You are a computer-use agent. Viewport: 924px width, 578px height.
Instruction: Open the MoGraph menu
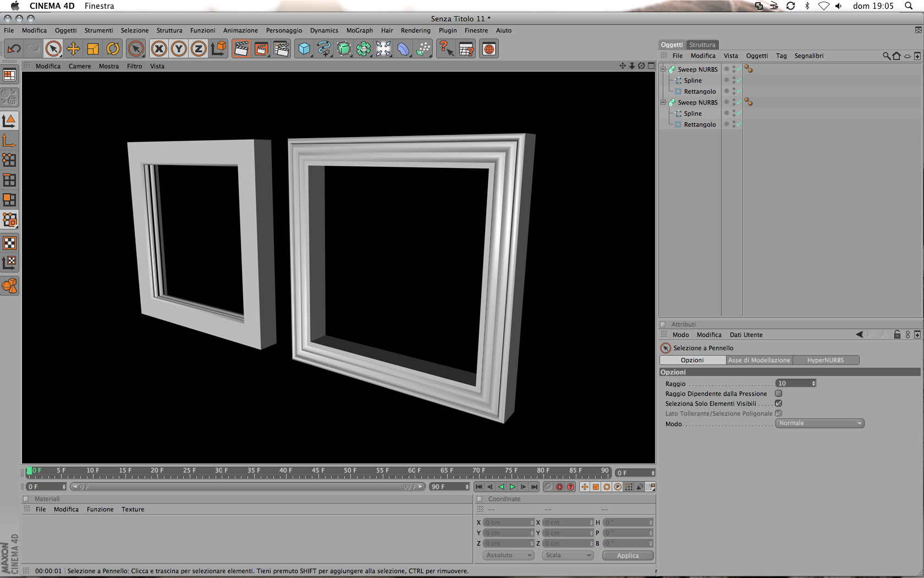[360, 30]
